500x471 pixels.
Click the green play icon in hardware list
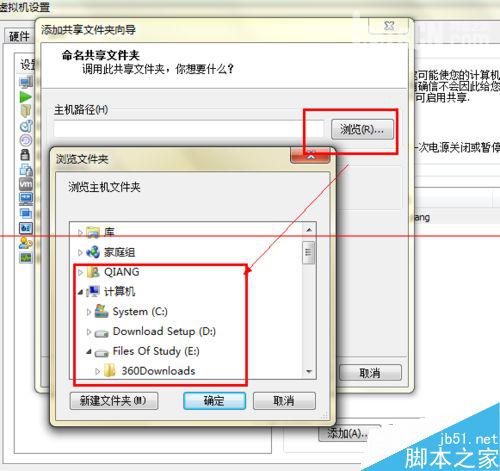(x=25, y=97)
